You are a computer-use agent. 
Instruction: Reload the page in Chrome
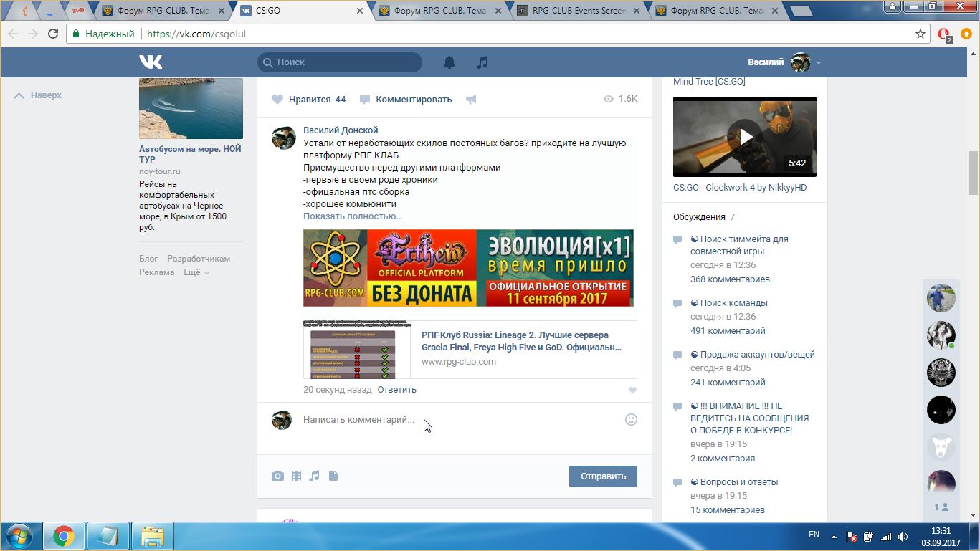tap(53, 34)
